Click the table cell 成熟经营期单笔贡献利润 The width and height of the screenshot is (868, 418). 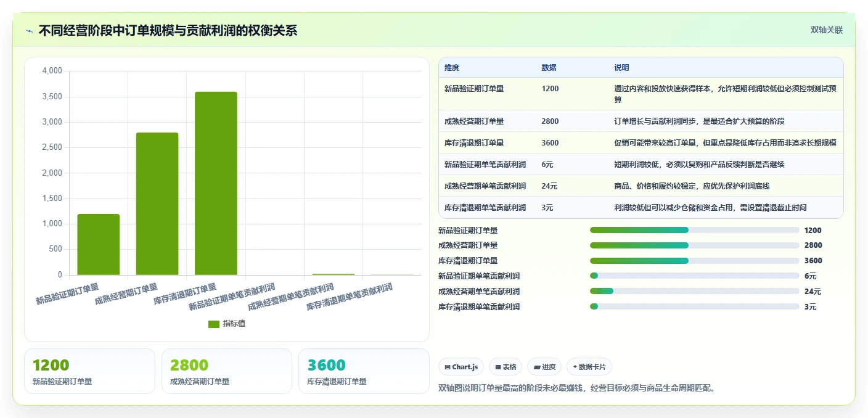click(x=485, y=186)
